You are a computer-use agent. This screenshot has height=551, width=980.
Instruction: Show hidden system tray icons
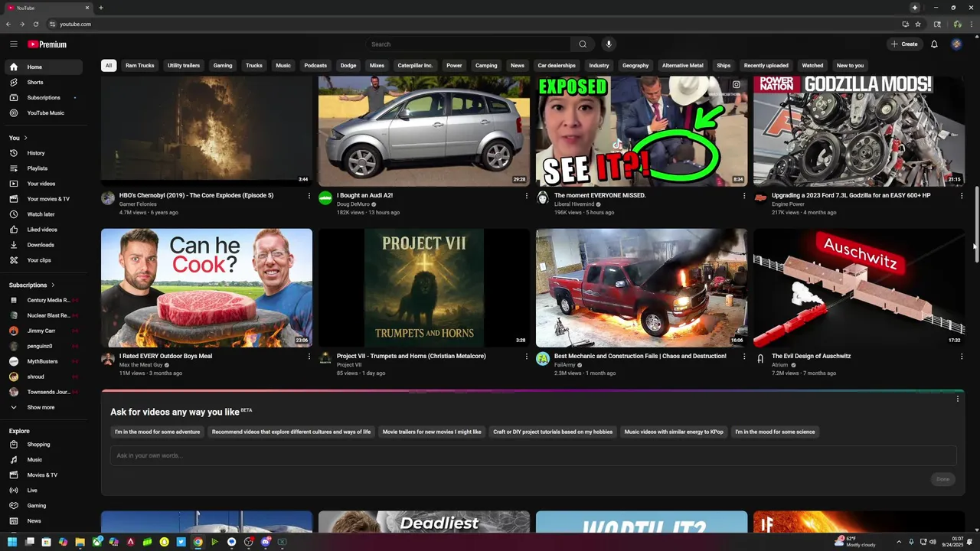(900, 542)
